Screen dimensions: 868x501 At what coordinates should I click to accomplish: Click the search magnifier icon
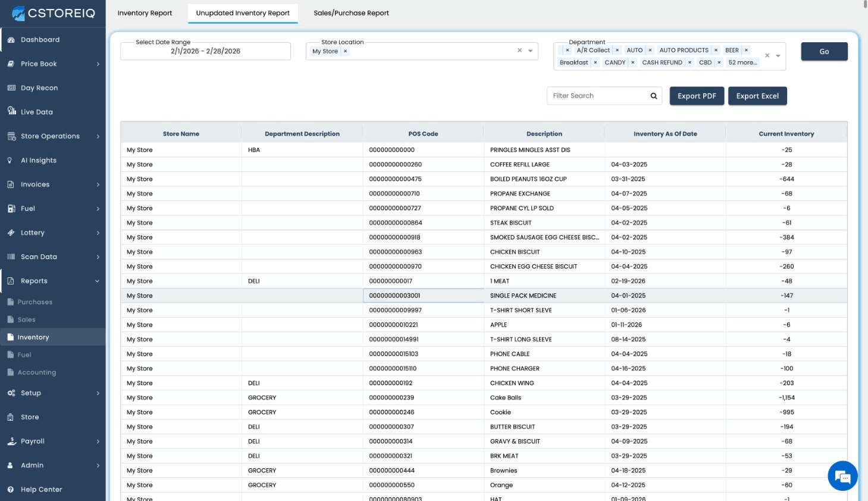[x=654, y=96]
